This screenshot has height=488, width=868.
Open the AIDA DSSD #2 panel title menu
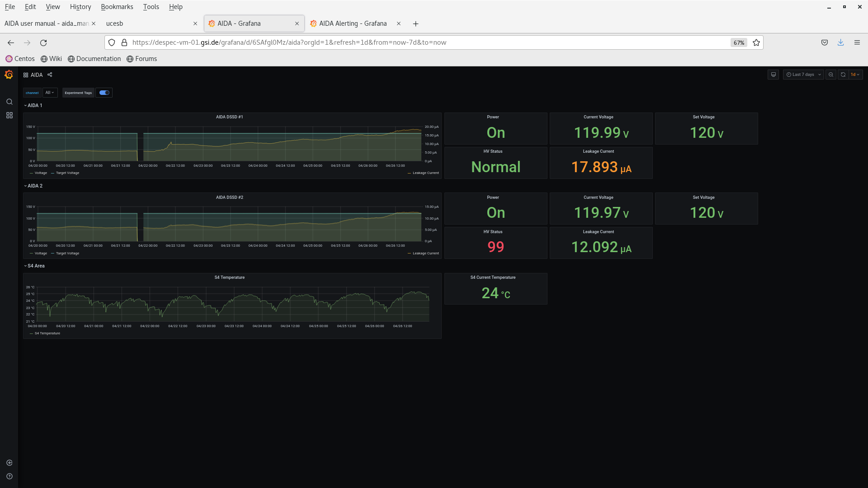tap(230, 197)
